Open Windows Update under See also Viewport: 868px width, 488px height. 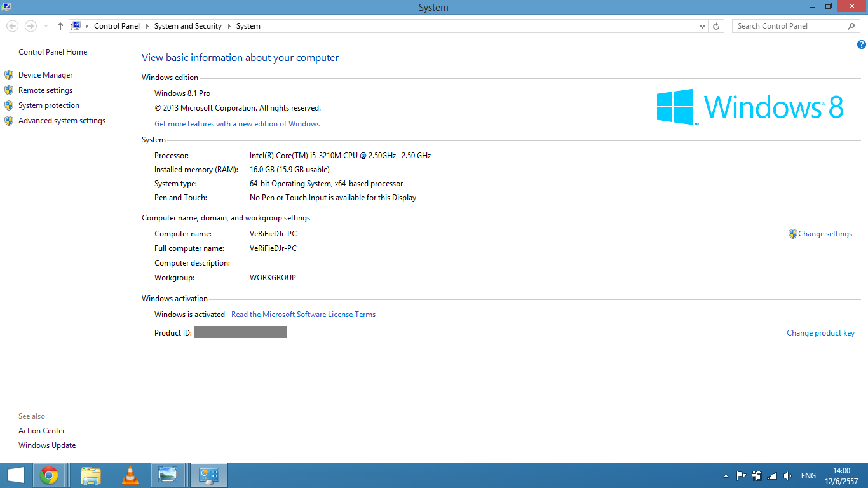[47, 445]
